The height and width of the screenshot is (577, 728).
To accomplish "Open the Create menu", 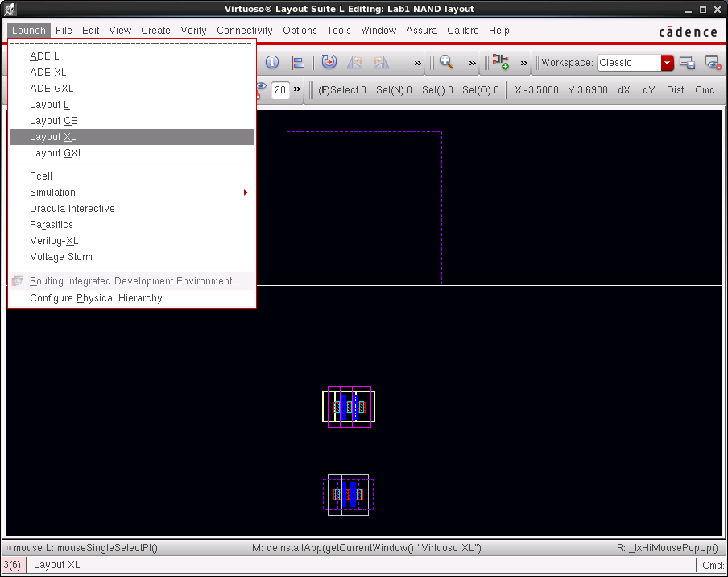I will [155, 31].
